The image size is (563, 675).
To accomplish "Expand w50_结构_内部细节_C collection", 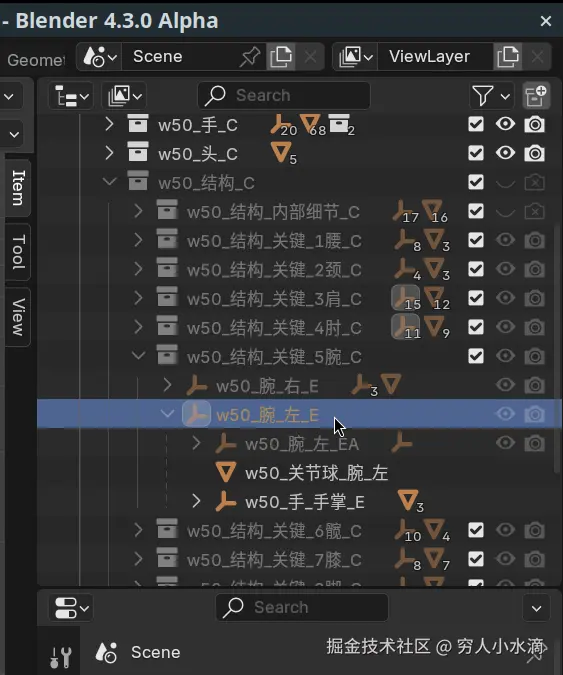I will pyautogui.click(x=138, y=211).
